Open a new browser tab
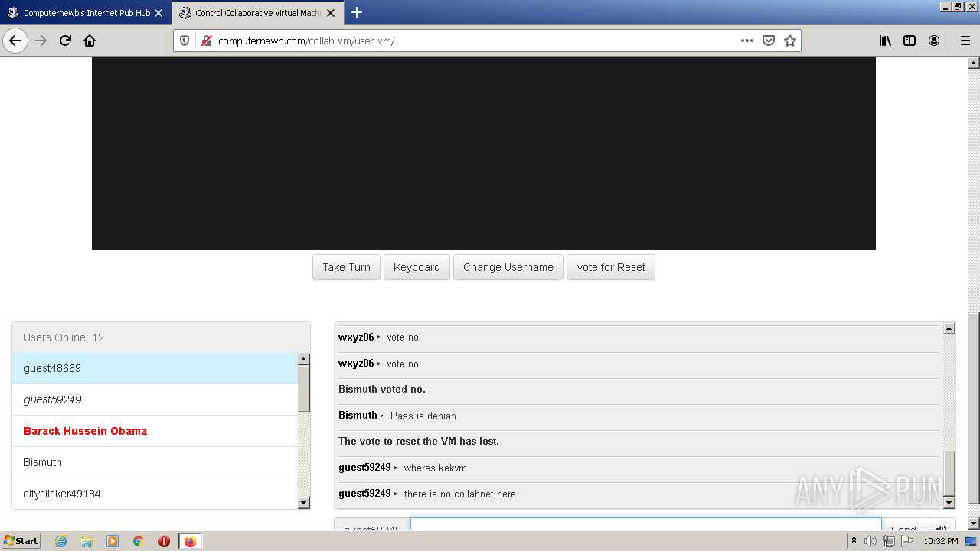 click(357, 12)
